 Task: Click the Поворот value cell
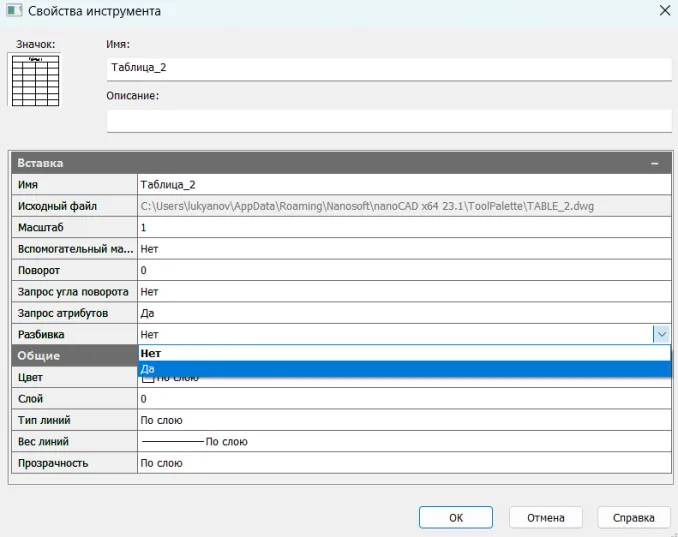[x=403, y=270]
